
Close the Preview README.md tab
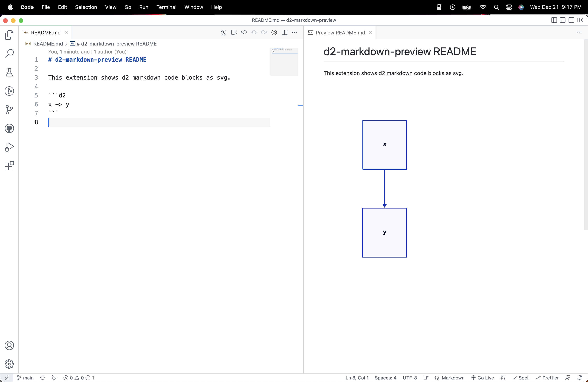point(371,33)
